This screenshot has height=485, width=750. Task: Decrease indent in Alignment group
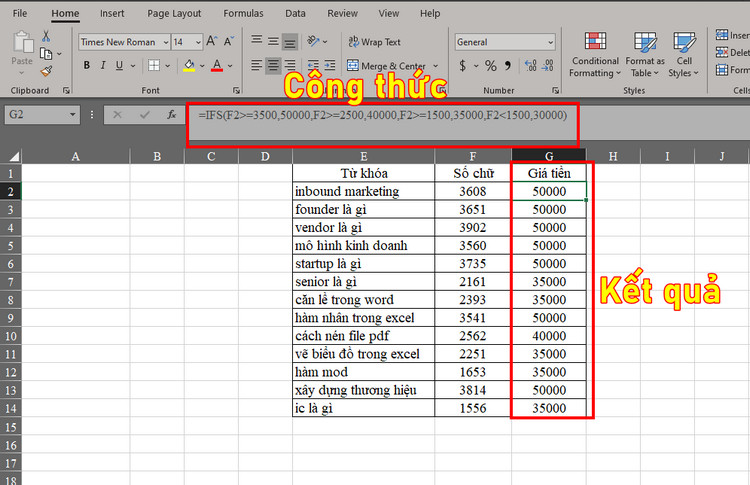pyautogui.click(x=313, y=65)
